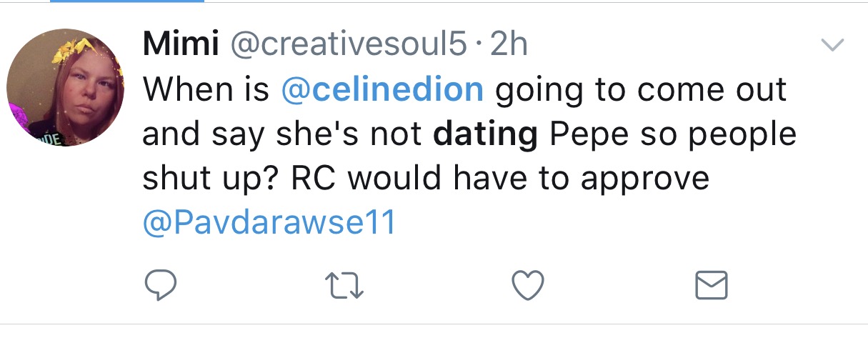The width and height of the screenshot is (868, 338).
Task: Retweet Mimi's tweet about Celine Dion
Action: (346, 285)
